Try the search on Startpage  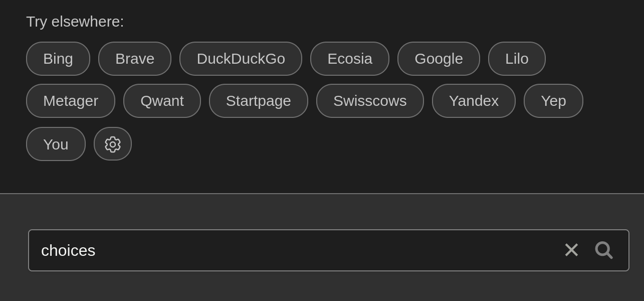tap(259, 100)
